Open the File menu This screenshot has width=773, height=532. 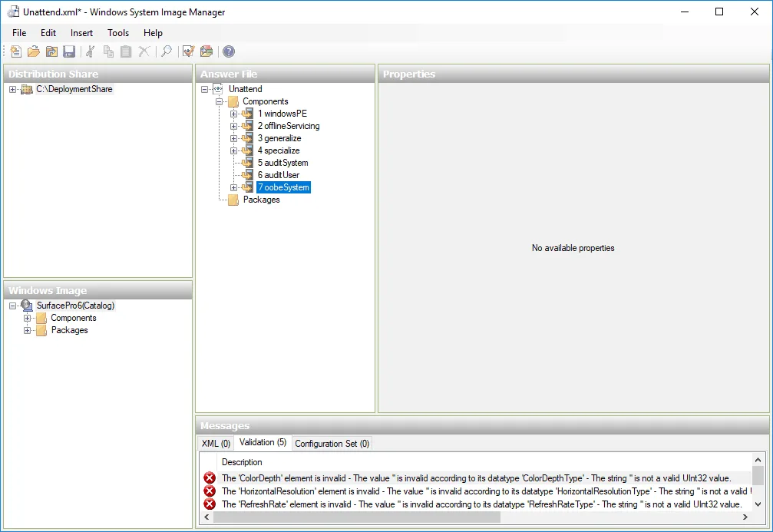[x=19, y=32]
